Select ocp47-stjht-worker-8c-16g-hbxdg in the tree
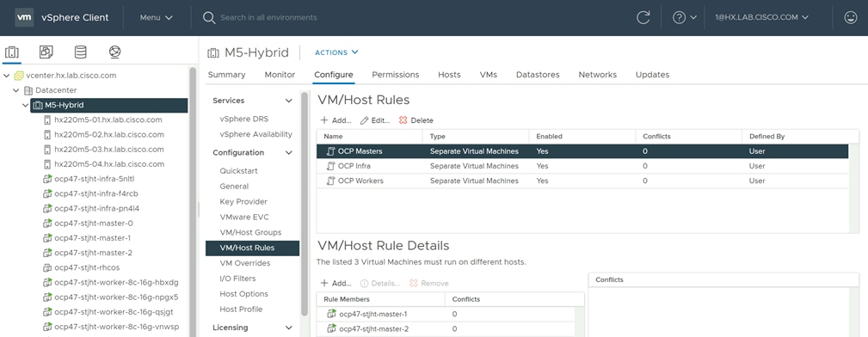This screenshot has height=337, width=868. 116,283
